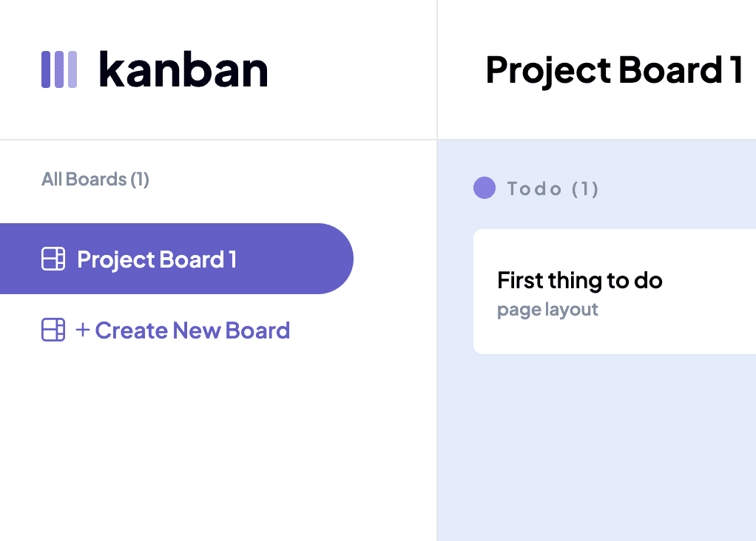Click the board icon beside Create New Board

(x=53, y=330)
